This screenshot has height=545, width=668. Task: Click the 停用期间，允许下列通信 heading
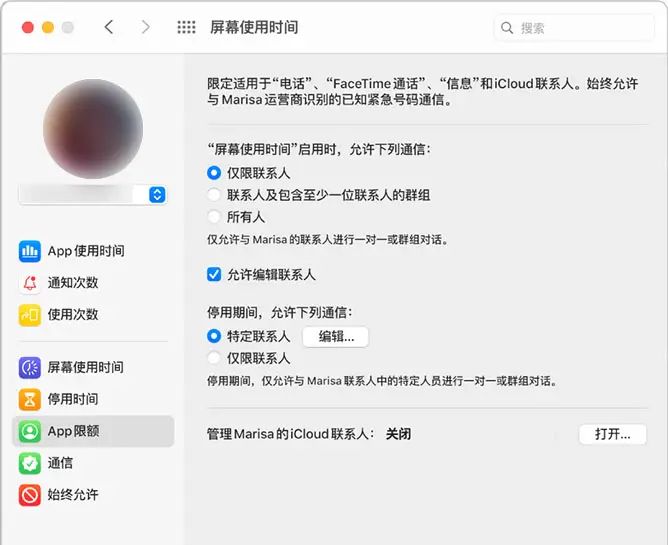point(279,313)
